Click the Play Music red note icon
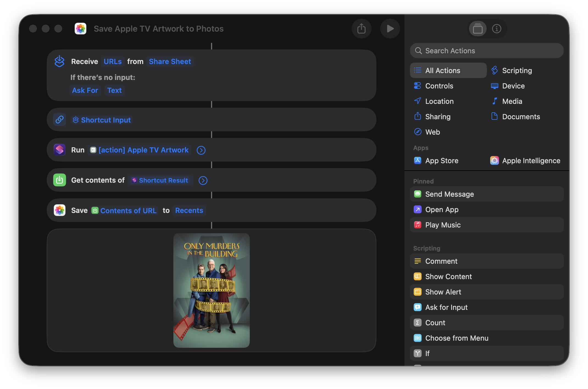This screenshot has height=389, width=588. coord(418,225)
